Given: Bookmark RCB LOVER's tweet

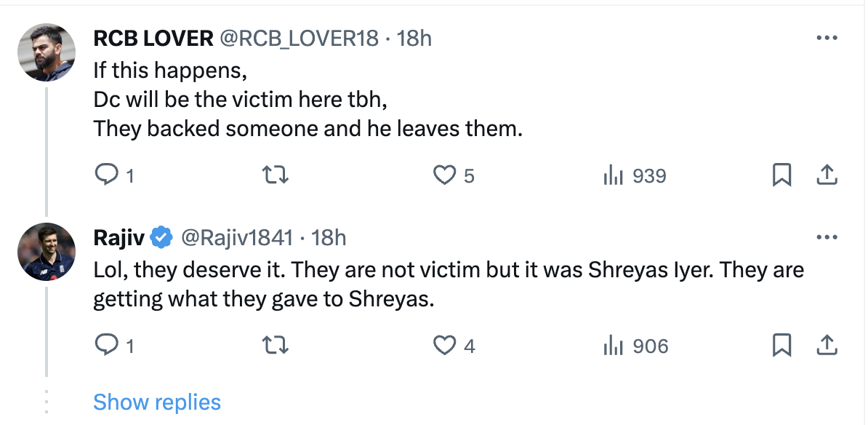Looking at the screenshot, I should tap(781, 175).
